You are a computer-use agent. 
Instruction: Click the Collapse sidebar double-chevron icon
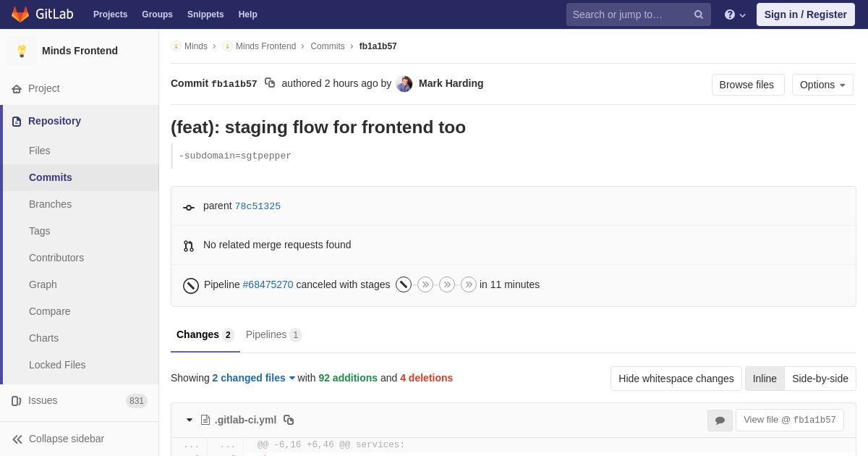click(x=17, y=439)
